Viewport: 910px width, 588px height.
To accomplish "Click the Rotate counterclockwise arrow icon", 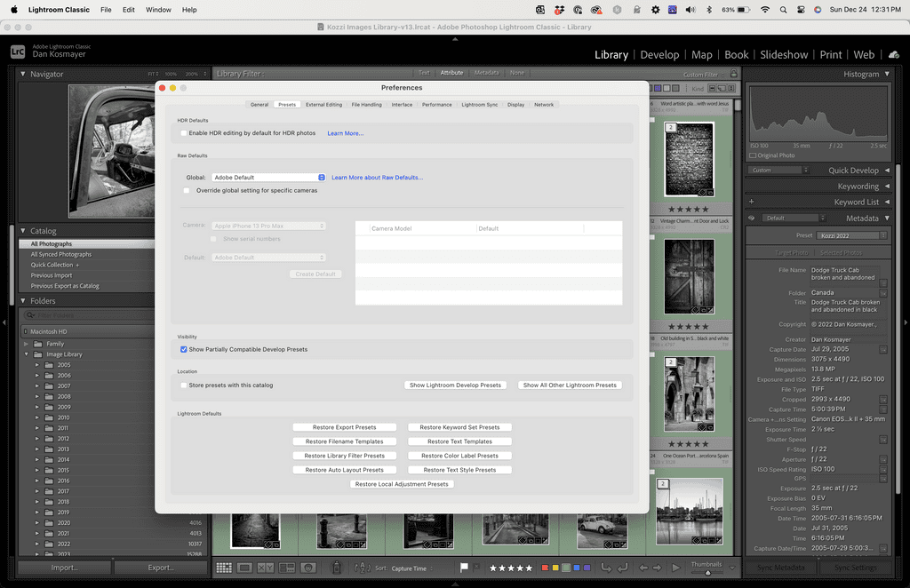I will point(606,568).
